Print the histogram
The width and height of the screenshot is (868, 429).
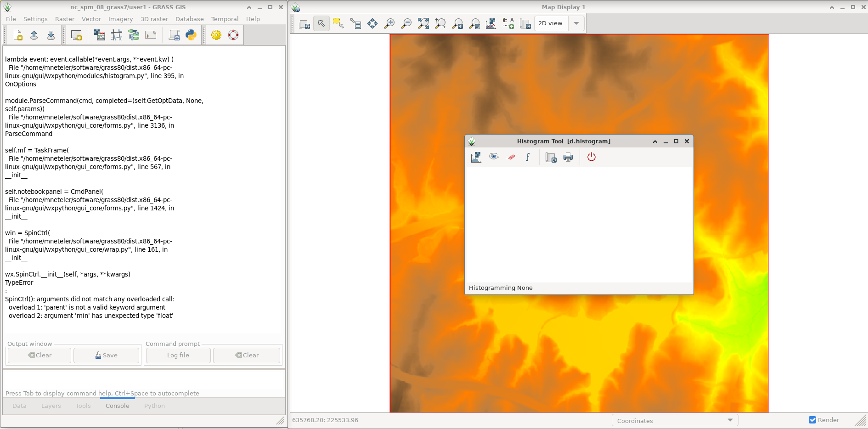pos(568,157)
